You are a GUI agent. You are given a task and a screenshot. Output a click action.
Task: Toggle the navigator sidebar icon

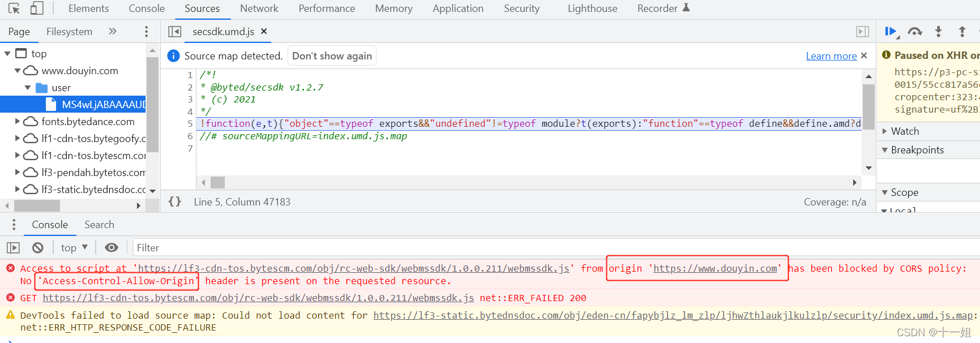tap(174, 32)
